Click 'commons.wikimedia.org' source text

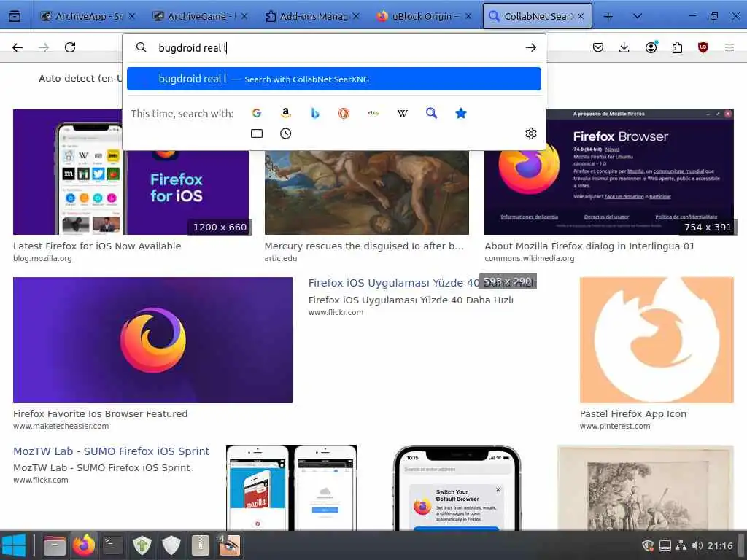tap(530, 259)
